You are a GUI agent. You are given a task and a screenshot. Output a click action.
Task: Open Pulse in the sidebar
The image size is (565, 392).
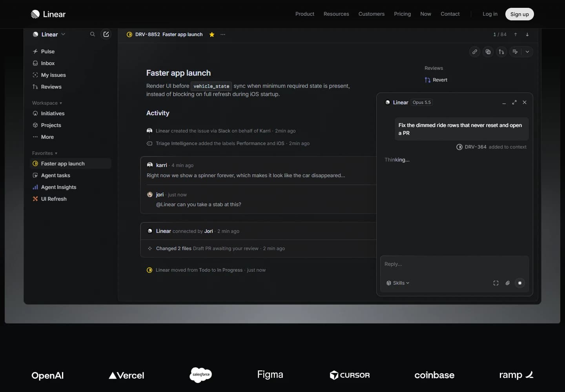(x=71, y=51)
